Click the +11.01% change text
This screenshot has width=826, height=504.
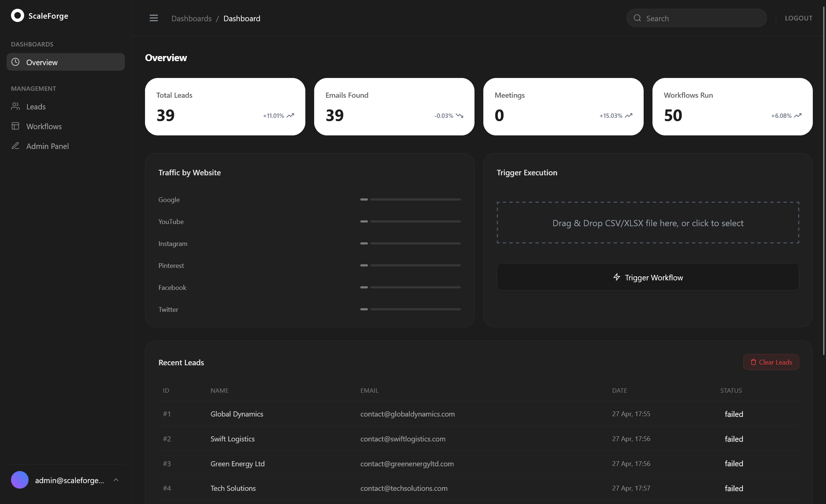pyautogui.click(x=274, y=116)
